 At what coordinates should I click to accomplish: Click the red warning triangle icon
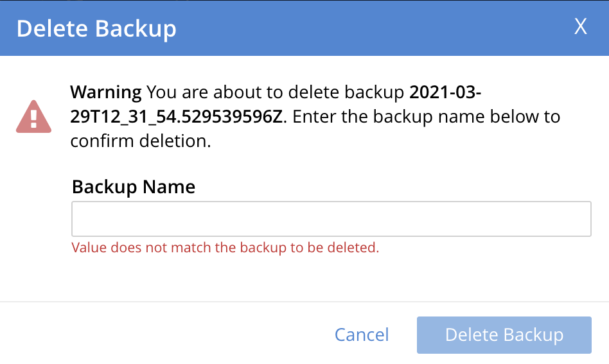[x=33, y=116]
